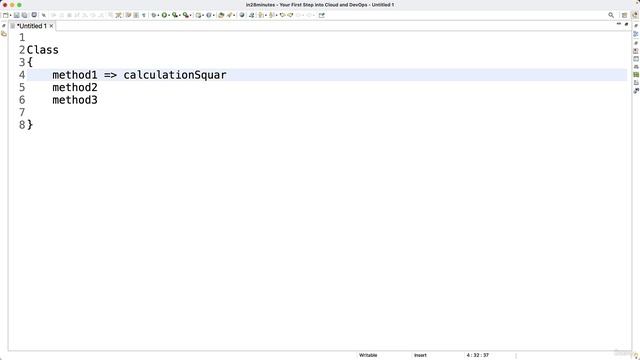The image size is (640, 360).
Task: Click the Next Annotation toolbar icon
Action: (x=261, y=15)
